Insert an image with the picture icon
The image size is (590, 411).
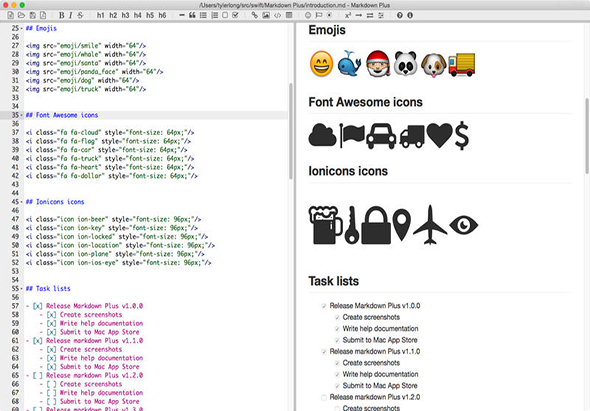click(x=266, y=15)
